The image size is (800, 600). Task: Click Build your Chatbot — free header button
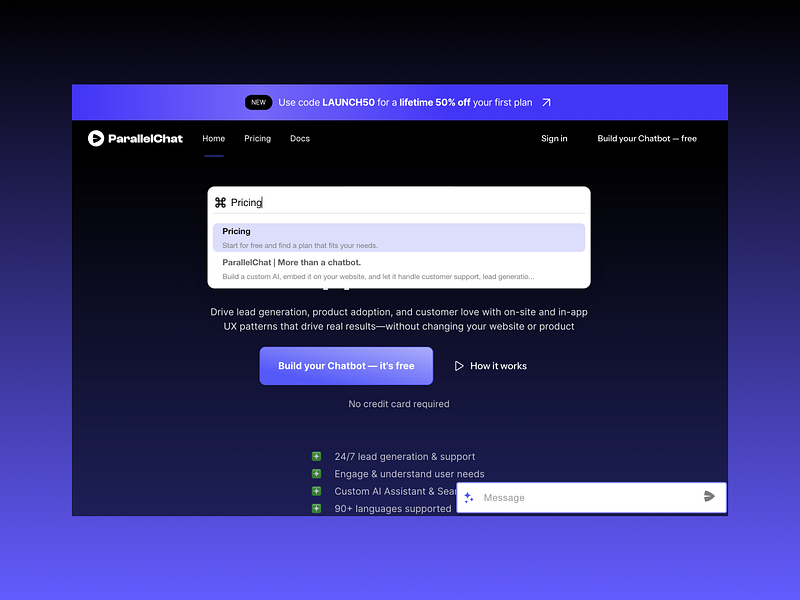pos(647,138)
